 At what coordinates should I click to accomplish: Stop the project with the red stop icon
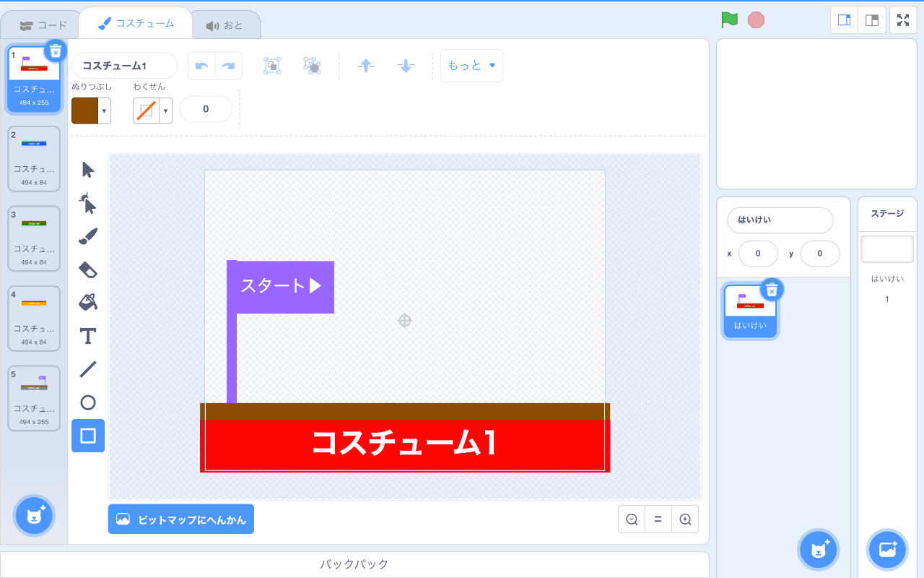coord(757,20)
